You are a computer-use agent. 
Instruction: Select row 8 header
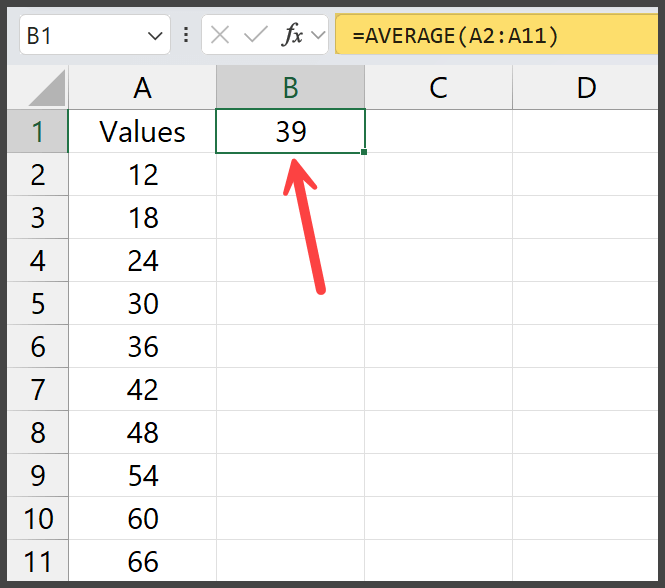(38, 432)
